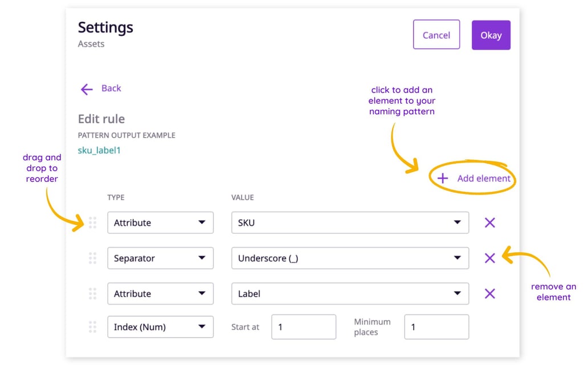Click the Cancel button
588x368 pixels.
436,35
